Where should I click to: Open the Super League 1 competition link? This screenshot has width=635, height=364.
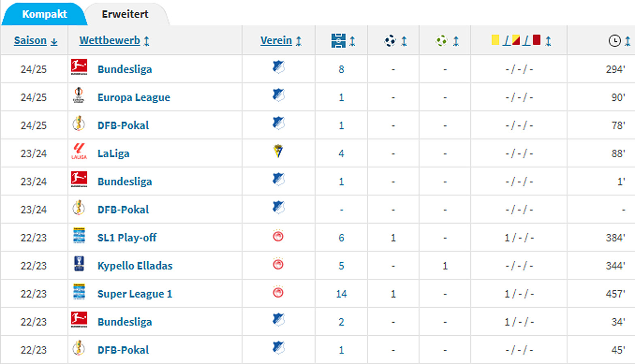(135, 294)
